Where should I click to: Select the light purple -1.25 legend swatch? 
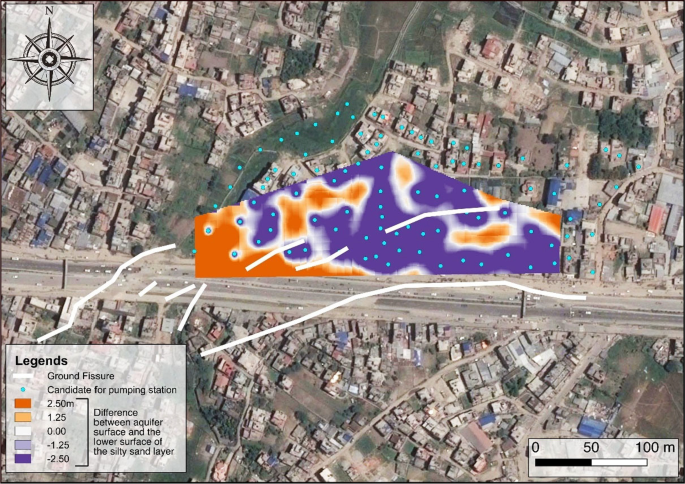click(23, 445)
